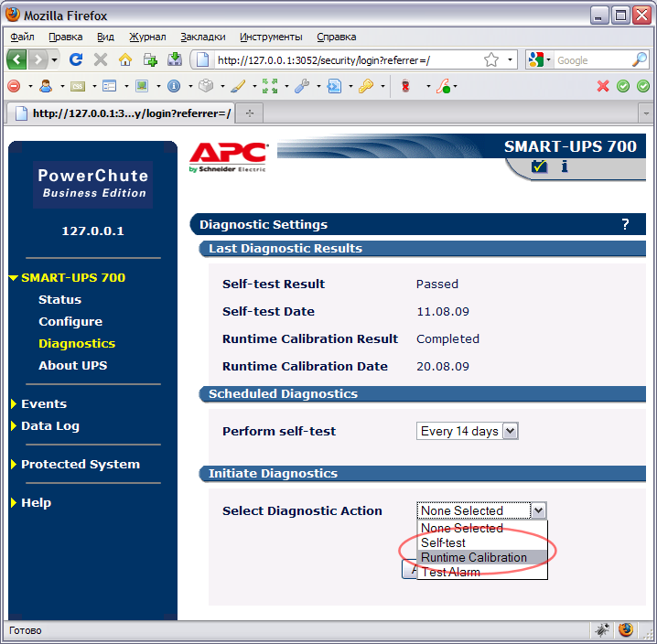Open the Правка menu
Viewport: 657px width, 644px height.
[x=65, y=37]
